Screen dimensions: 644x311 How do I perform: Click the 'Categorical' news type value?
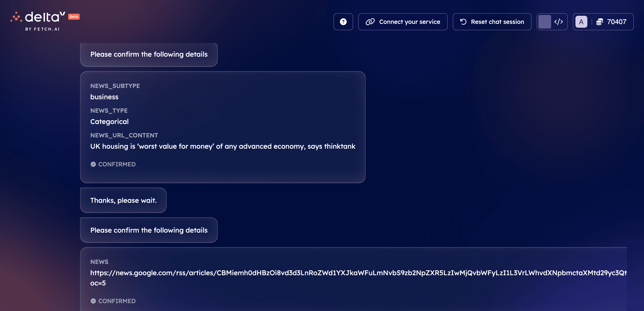pos(109,121)
